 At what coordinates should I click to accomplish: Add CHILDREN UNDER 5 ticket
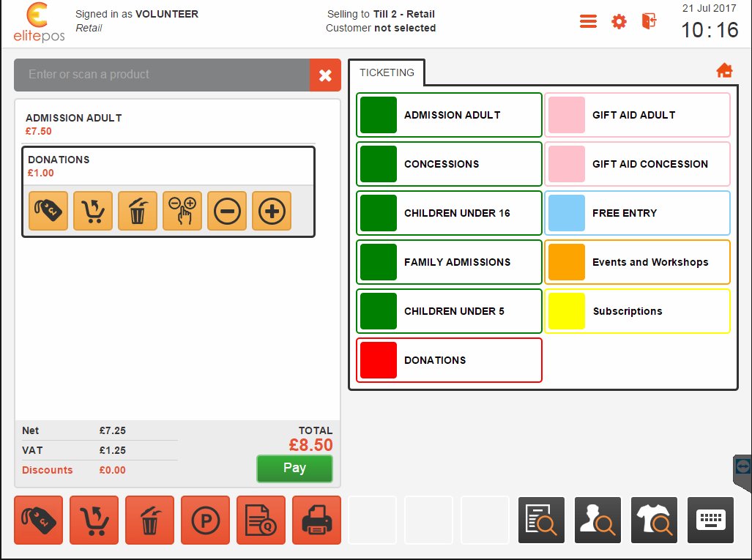tap(449, 311)
